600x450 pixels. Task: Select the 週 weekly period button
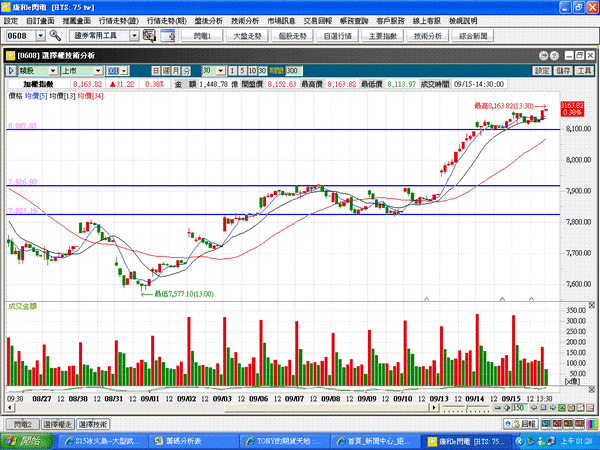[166, 71]
